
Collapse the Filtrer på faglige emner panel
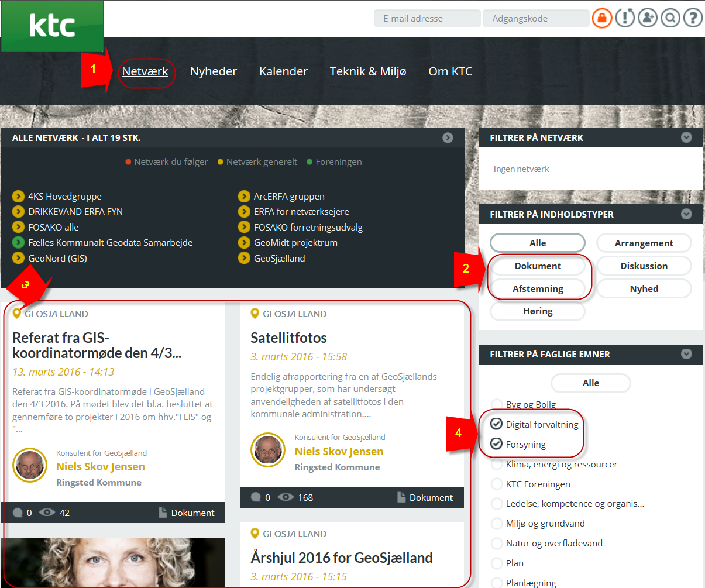pos(686,354)
